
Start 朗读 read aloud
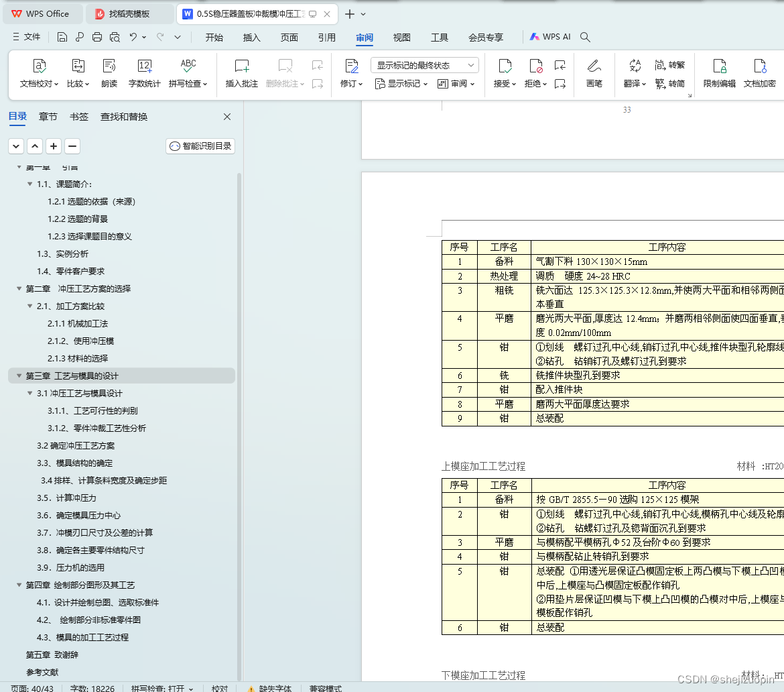[109, 73]
